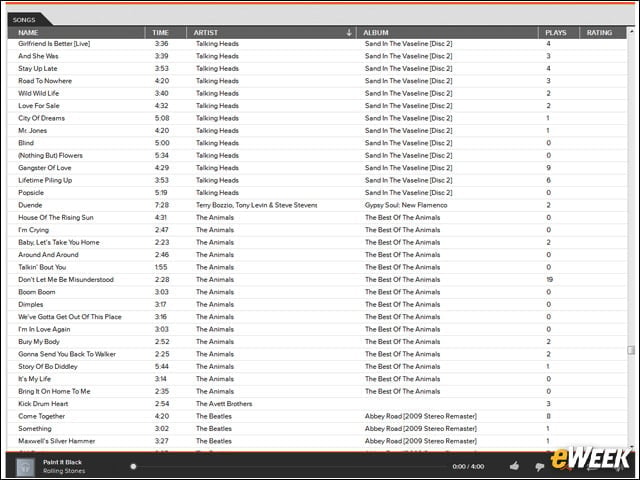Select song House Of The Rising Sun
The width and height of the screenshot is (640, 480).
56,218
